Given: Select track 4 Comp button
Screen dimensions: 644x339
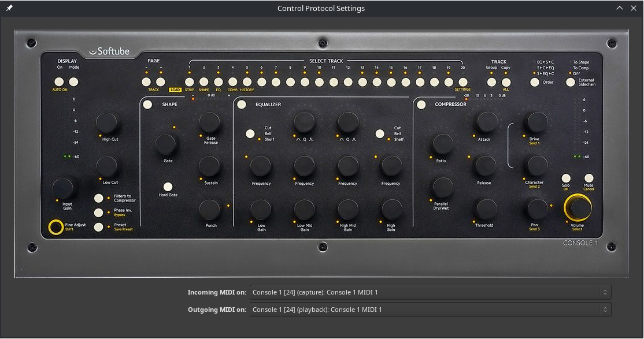Looking at the screenshot, I should pyautogui.click(x=232, y=81).
